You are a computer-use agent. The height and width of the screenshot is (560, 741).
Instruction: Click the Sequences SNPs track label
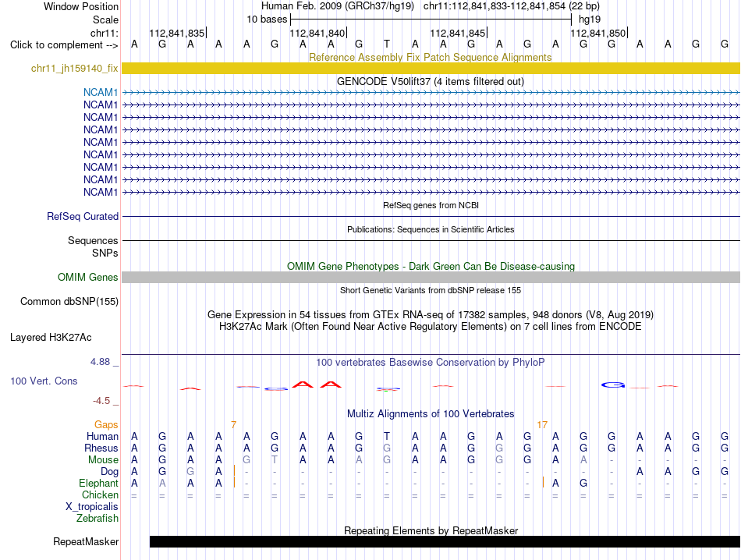93,246
